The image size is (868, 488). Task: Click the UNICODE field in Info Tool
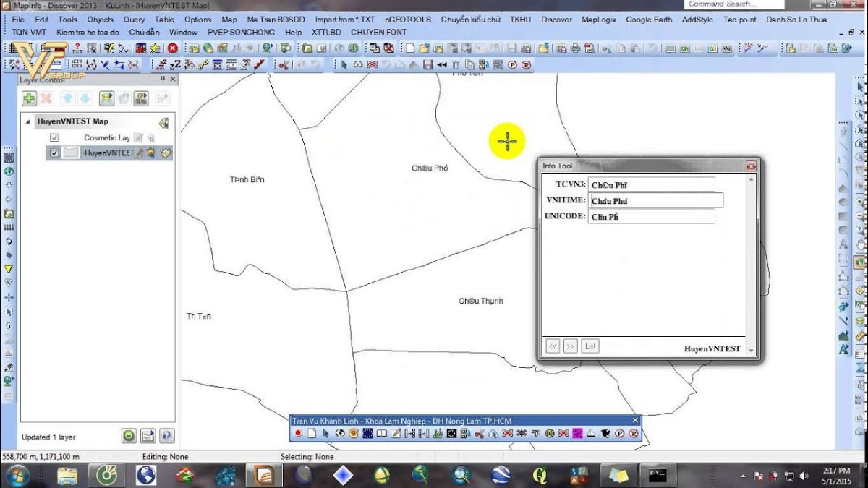(x=651, y=216)
